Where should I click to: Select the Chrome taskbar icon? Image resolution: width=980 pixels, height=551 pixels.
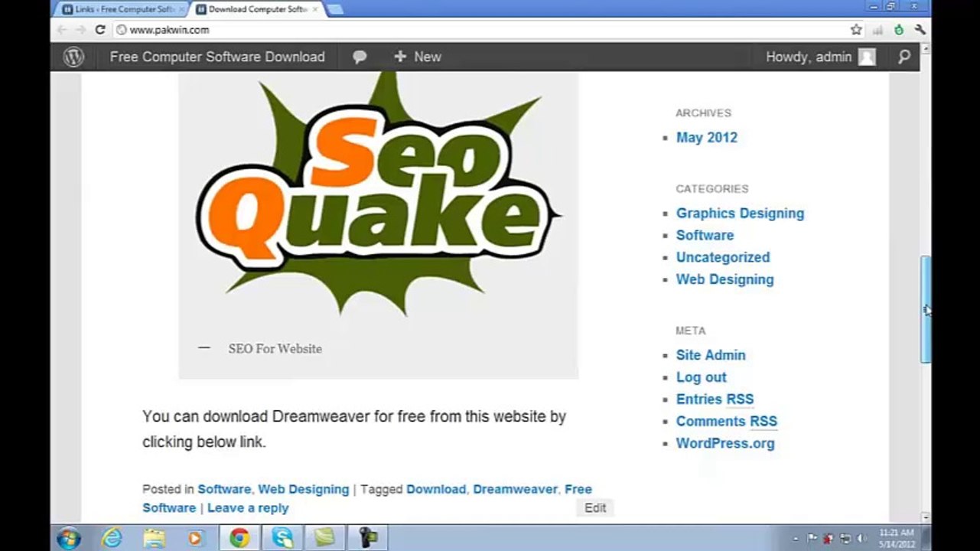[x=239, y=538]
